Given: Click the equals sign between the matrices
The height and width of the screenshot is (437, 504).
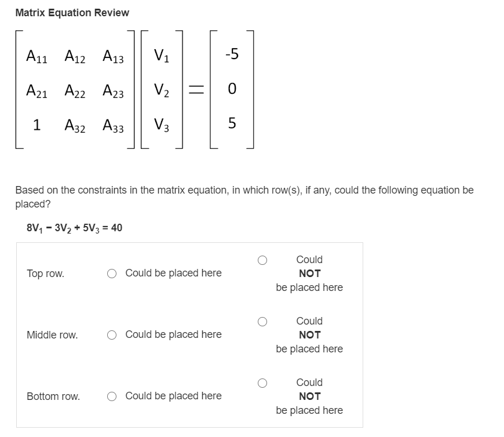Looking at the screenshot, I should pos(195,90).
